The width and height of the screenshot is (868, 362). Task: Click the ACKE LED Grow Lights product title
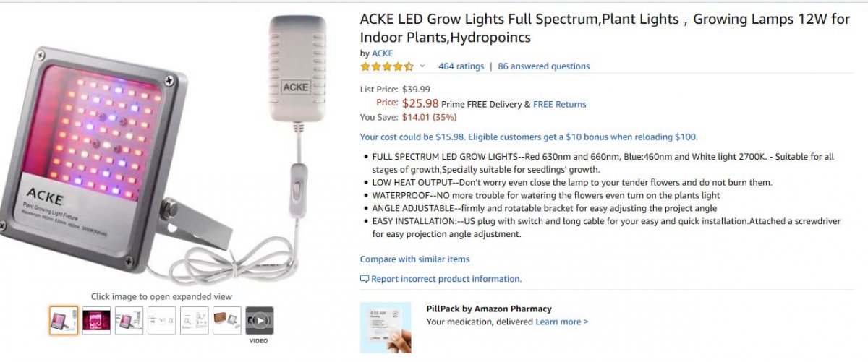click(x=605, y=28)
